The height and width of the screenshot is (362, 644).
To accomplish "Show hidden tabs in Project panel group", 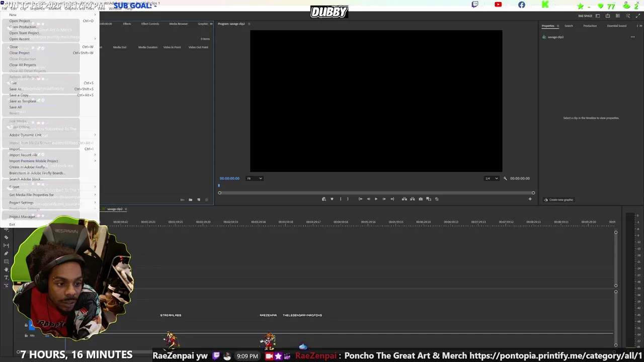I will point(211,24).
